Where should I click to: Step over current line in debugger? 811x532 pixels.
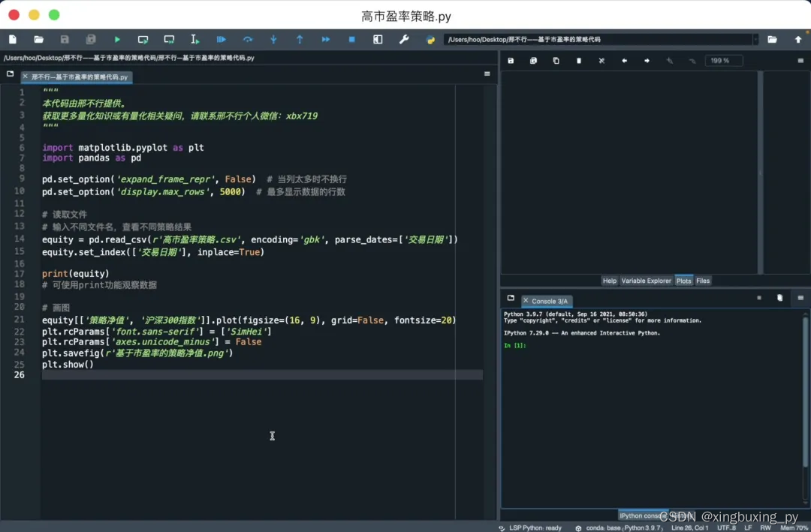click(248, 39)
